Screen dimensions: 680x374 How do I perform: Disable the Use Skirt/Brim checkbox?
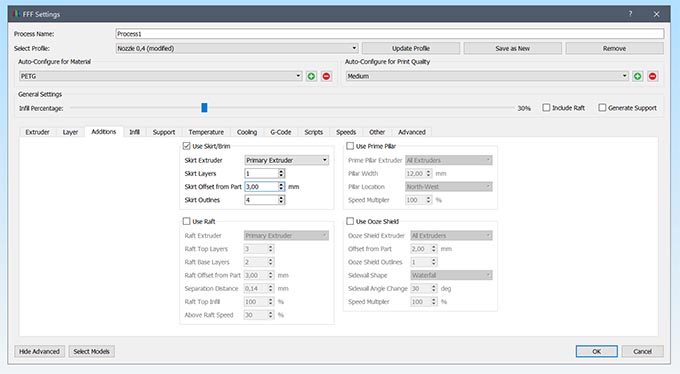click(186, 146)
